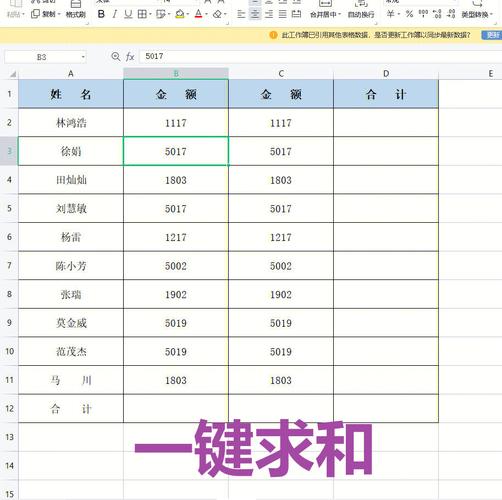Open the clear format dropdown arrow
Screen dimensions: 502x500
point(225,14)
